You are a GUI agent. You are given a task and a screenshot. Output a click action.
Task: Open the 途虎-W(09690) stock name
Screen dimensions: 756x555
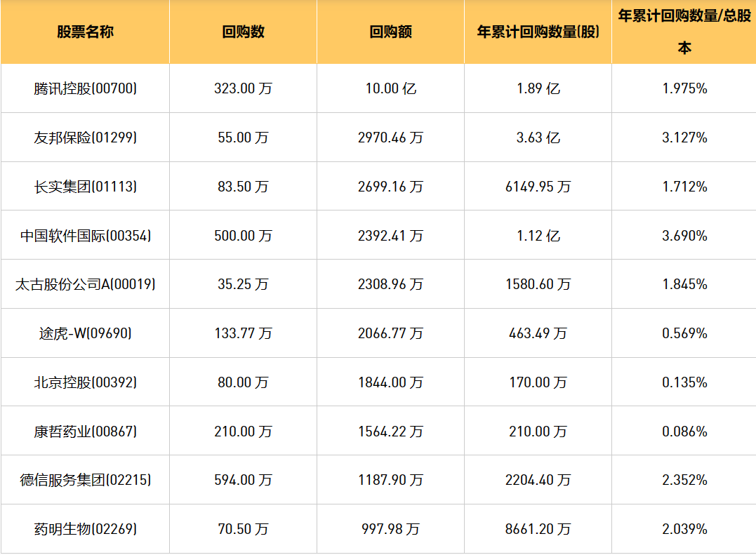point(85,333)
